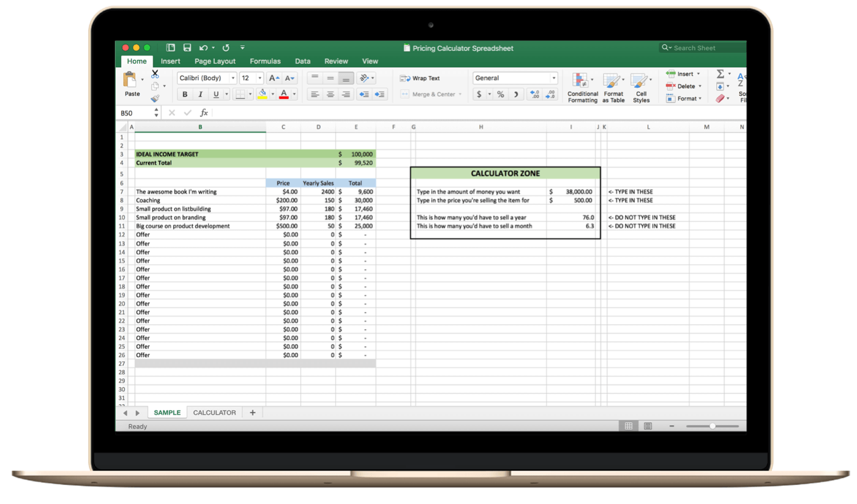The image size is (857, 504).
Task: Click Merge & Center button
Action: click(x=431, y=94)
